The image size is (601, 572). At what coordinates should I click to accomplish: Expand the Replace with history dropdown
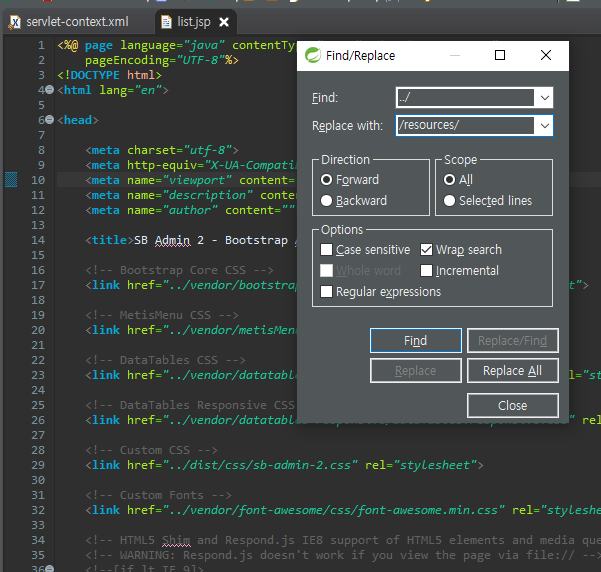[x=544, y=125]
